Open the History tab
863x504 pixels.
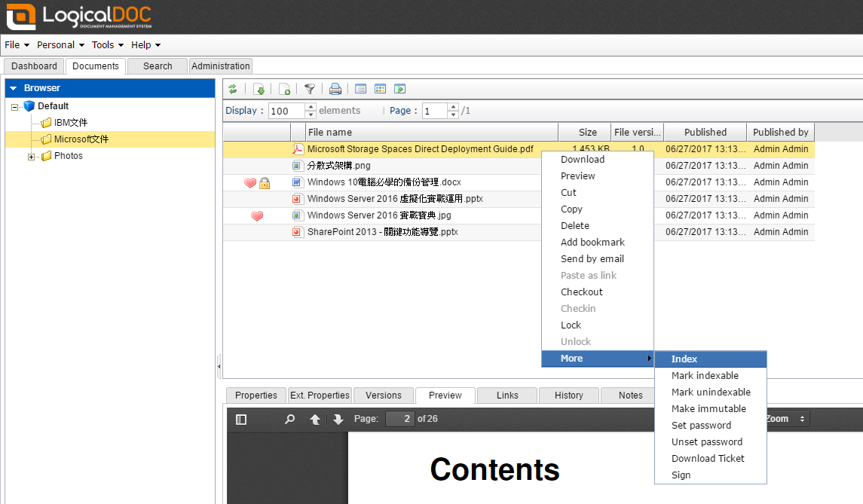pyautogui.click(x=569, y=396)
